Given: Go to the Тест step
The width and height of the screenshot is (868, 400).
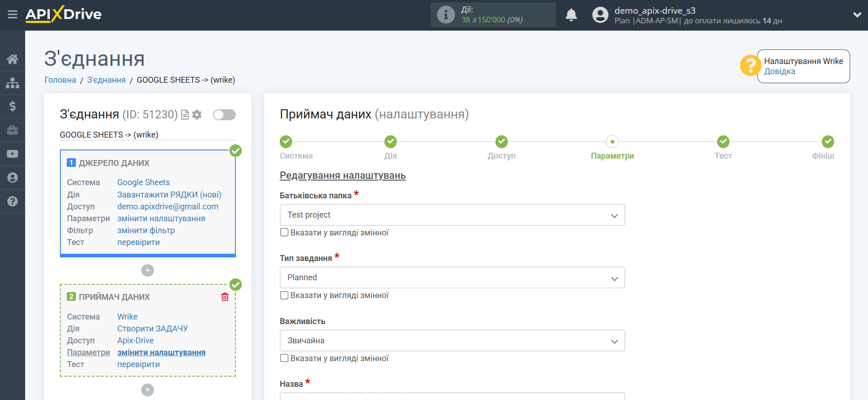Looking at the screenshot, I should pos(723,142).
